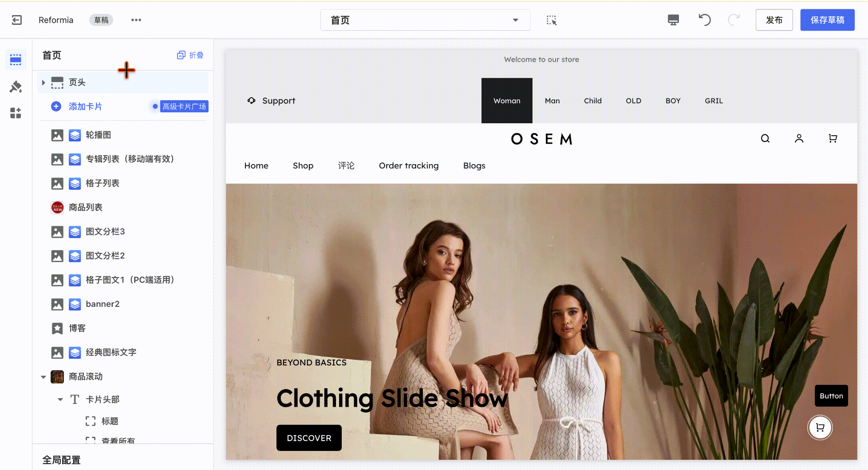The image size is (868, 470).
Task: Select the 轮播图 carousel section
Action: point(98,135)
